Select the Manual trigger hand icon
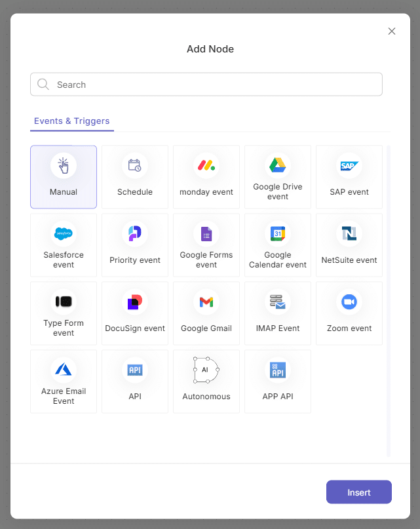 pos(64,166)
